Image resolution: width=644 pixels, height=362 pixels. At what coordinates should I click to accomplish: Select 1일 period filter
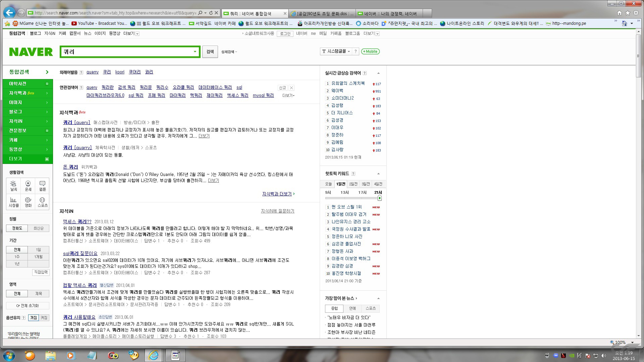(39, 250)
